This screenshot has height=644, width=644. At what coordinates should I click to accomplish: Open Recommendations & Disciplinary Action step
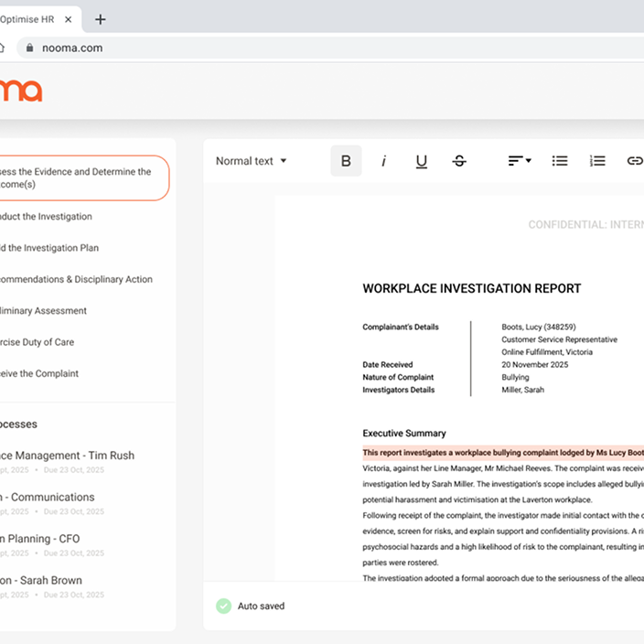76,279
